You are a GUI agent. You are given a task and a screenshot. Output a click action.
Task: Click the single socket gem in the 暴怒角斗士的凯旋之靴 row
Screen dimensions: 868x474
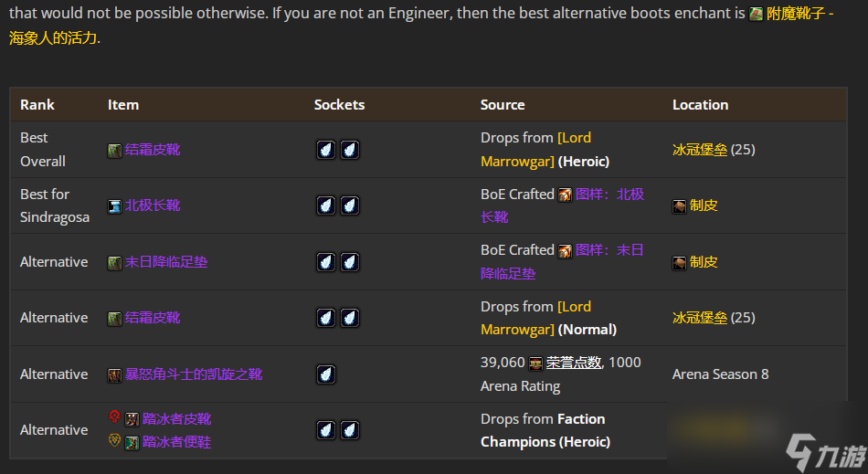pos(326,374)
